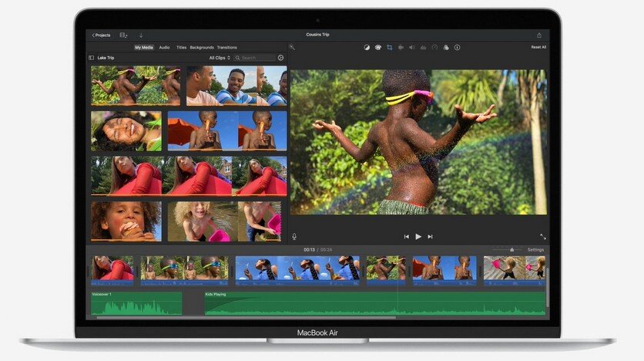Click Reset All adjustments
Viewport: 644px width, 361px height.
coord(538,47)
